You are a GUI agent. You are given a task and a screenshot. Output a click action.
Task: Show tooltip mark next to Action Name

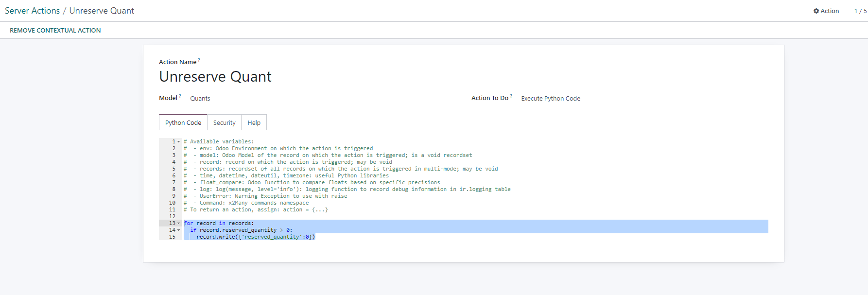[x=199, y=60]
